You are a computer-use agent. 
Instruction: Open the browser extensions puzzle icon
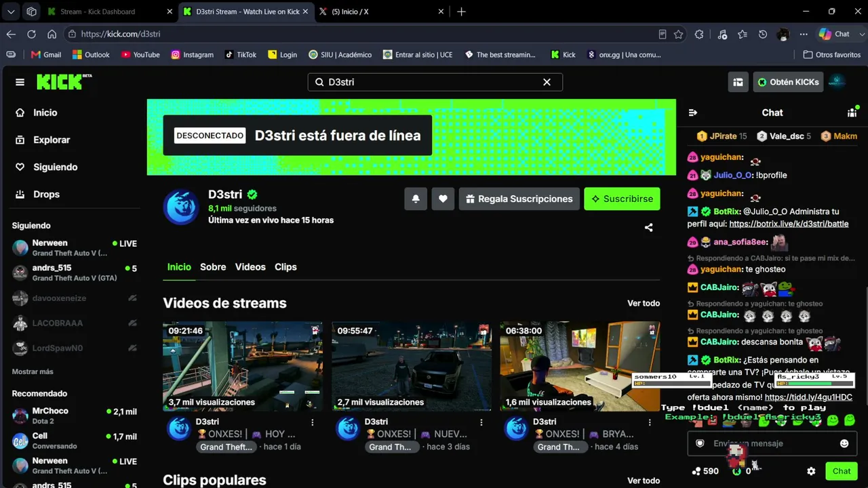tap(699, 34)
